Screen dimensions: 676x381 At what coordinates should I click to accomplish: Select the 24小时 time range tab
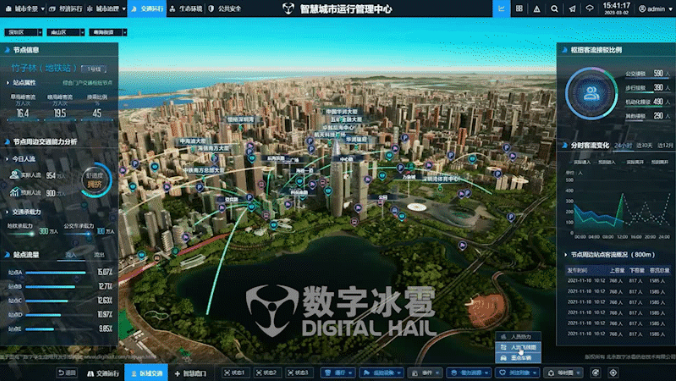click(623, 146)
